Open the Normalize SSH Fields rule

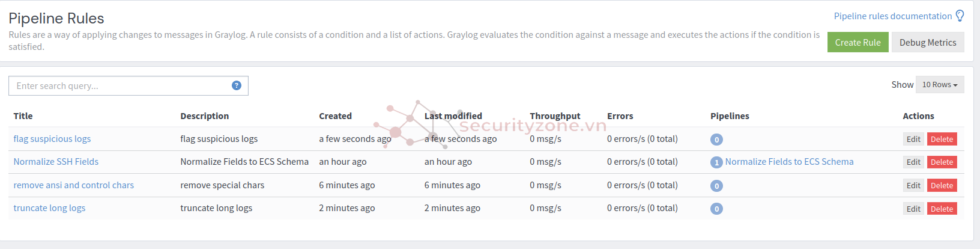pyautogui.click(x=56, y=162)
